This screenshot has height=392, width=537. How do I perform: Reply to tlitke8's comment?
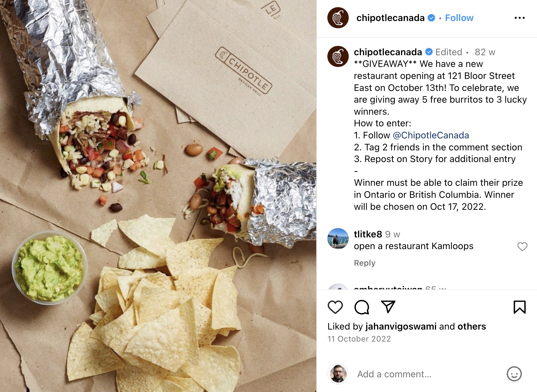(x=365, y=263)
